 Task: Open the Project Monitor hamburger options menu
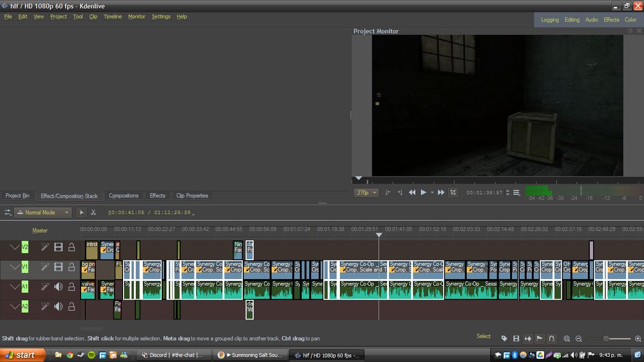click(x=516, y=193)
